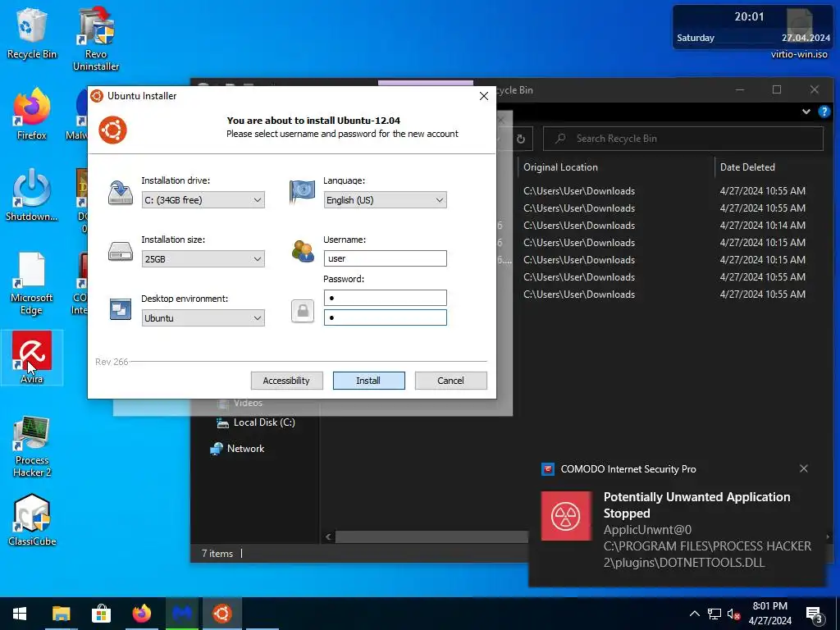Image resolution: width=840 pixels, height=630 pixels.
Task: Click the Accessibility button
Action: pyautogui.click(x=286, y=381)
